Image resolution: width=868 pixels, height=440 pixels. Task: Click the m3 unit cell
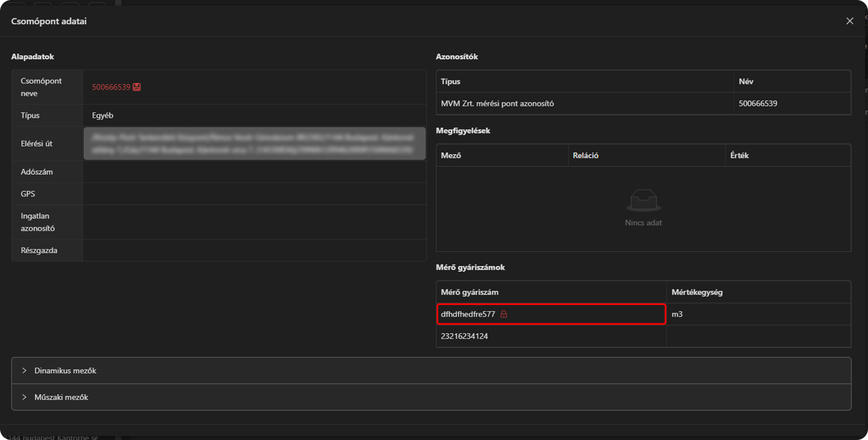[677, 314]
